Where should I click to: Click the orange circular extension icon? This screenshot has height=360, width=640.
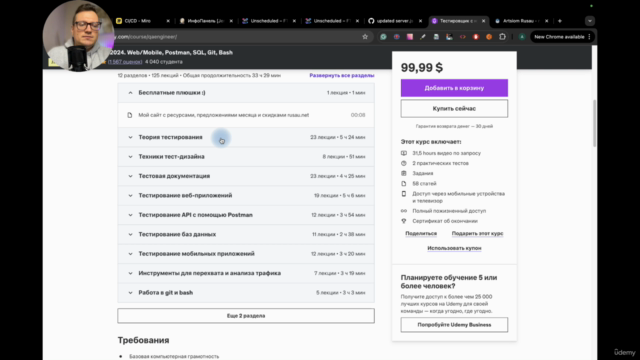(x=489, y=37)
